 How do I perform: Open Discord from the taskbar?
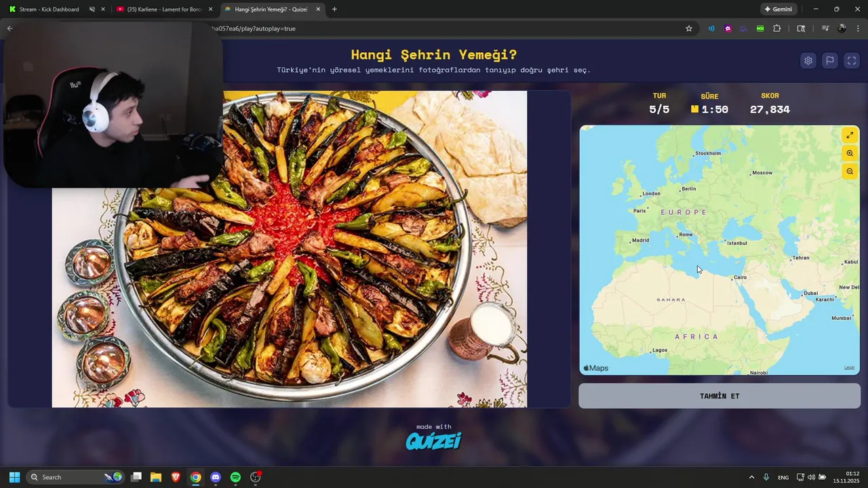click(216, 477)
